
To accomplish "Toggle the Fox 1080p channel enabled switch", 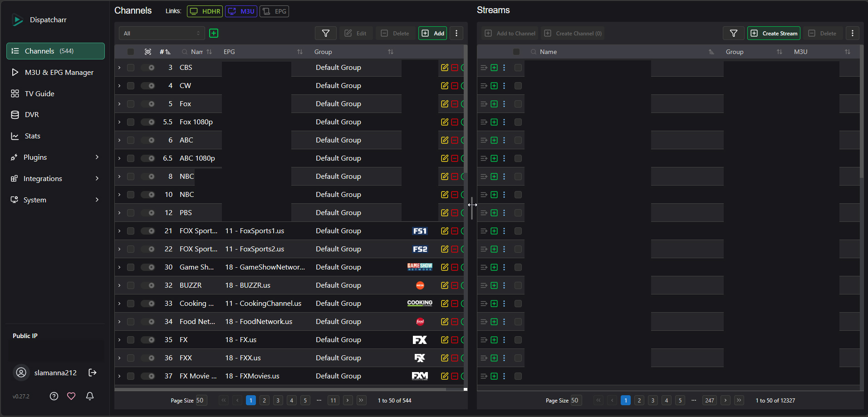I will point(148,122).
